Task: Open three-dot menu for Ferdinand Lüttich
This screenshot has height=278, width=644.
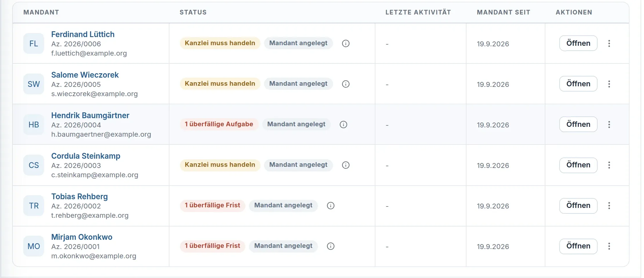Action: (x=609, y=43)
